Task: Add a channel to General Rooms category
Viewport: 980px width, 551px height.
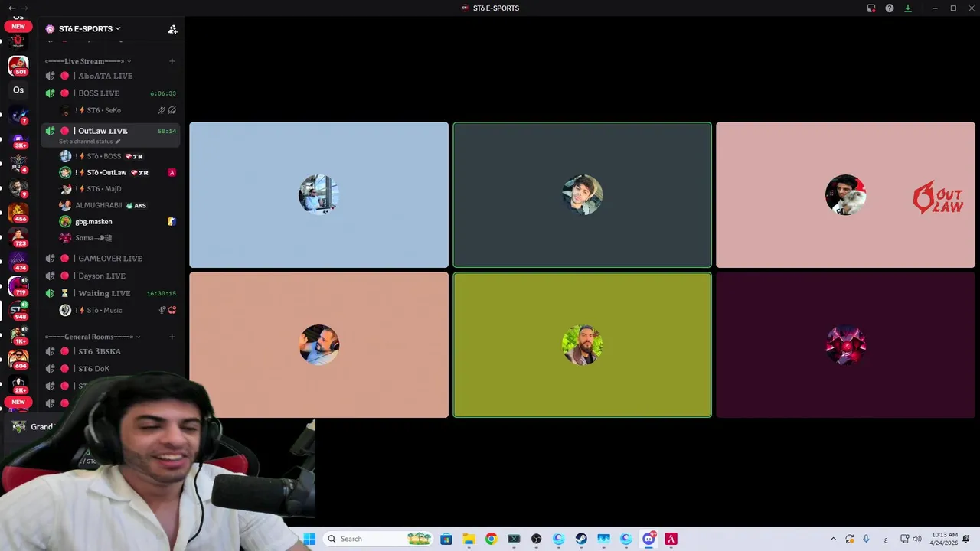Action: click(171, 337)
